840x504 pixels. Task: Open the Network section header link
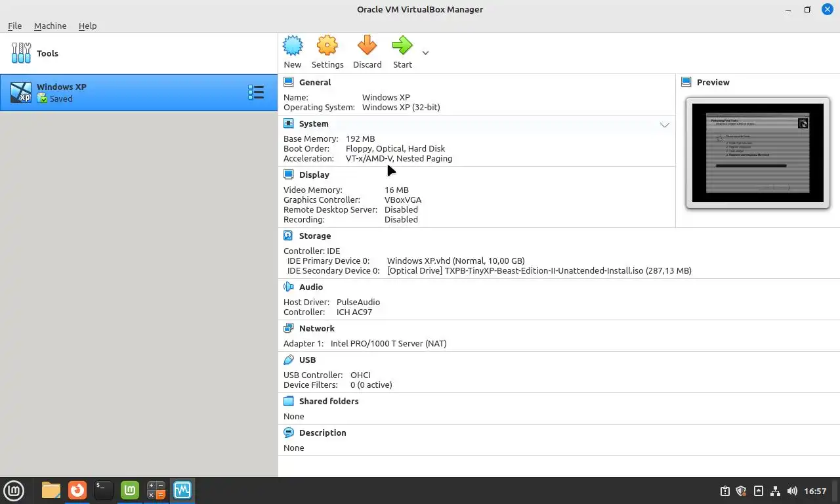coord(317,328)
